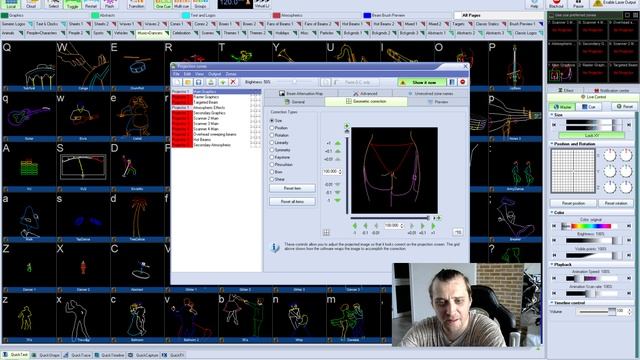Screen dimensions: 640x360
Task: Click the red stop icon beside Show it now
Action: [x=462, y=82]
